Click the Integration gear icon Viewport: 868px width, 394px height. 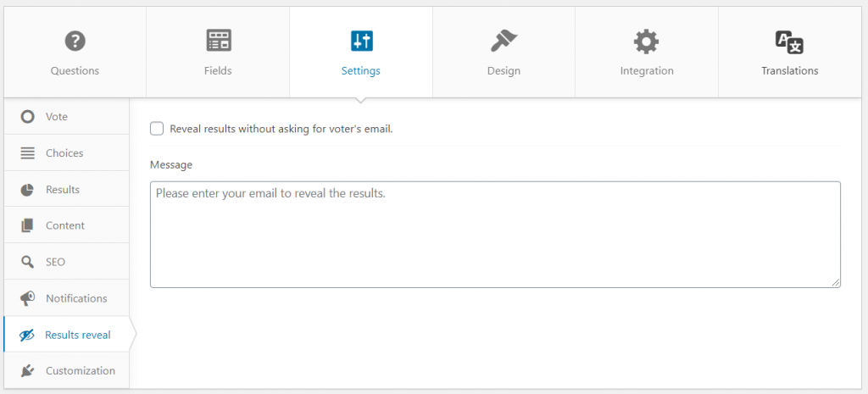click(x=646, y=41)
